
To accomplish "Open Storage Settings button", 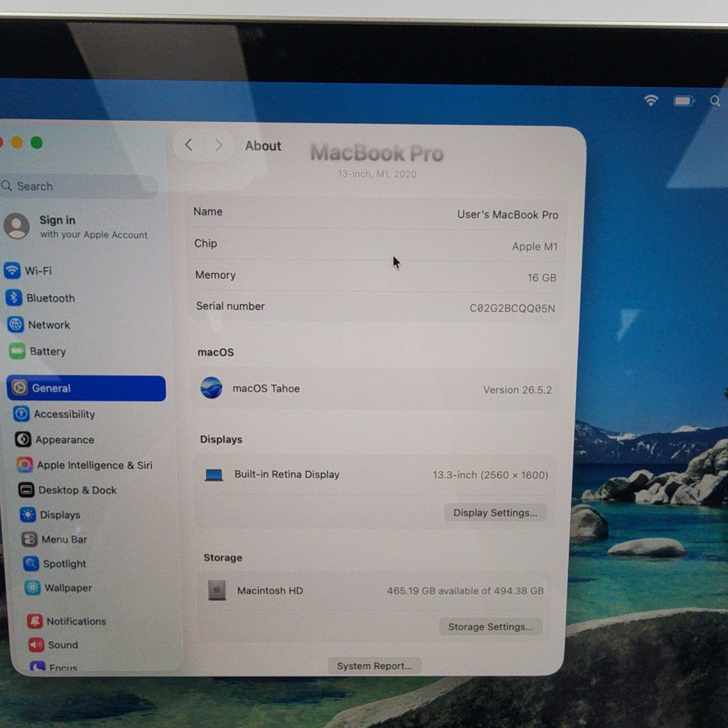I will [x=491, y=627].
